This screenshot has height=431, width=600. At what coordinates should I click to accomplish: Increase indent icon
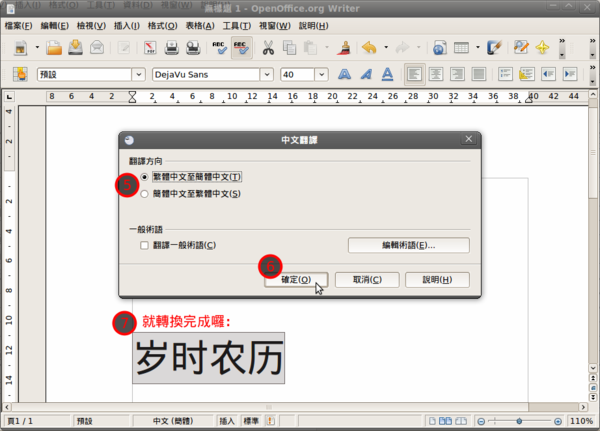click(x=570, y=74)
